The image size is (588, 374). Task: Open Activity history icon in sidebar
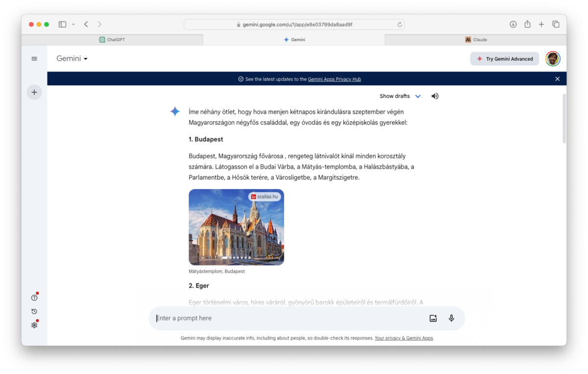(x=34, y=311)
